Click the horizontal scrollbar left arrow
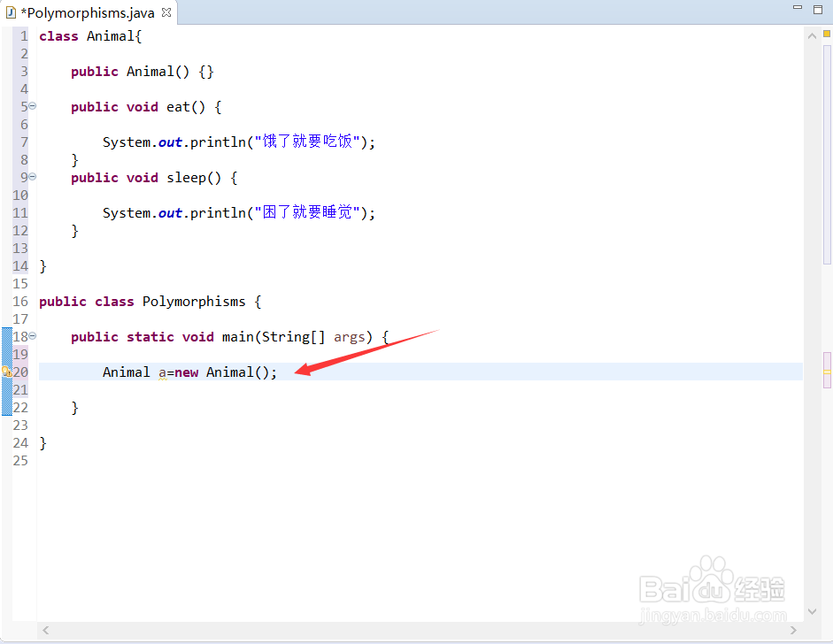The width and height of the screenshot is (833, 644). pyautogui.click(x=45, y=630)
